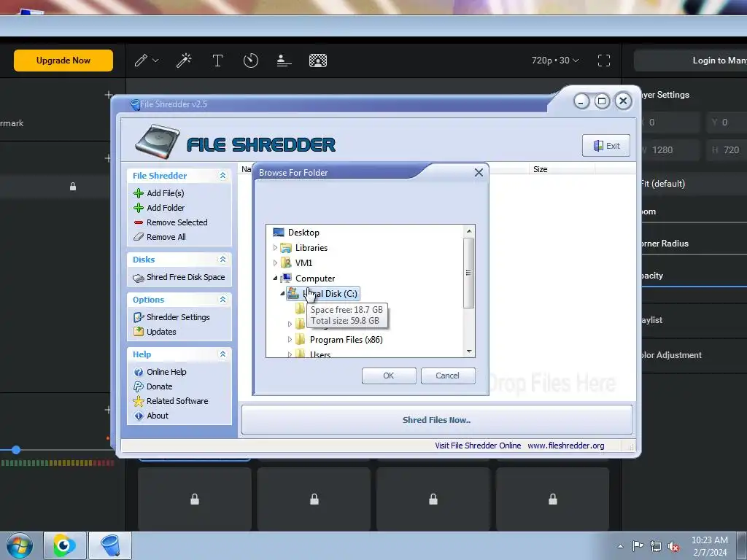Screen dimensions: 747x560
Task: Open the timer tool in recorder toolbar
Action: click(251, 61)
